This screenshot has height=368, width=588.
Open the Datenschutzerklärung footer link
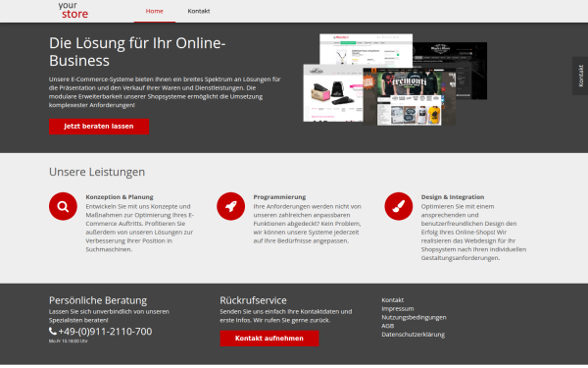pos(413,335)
